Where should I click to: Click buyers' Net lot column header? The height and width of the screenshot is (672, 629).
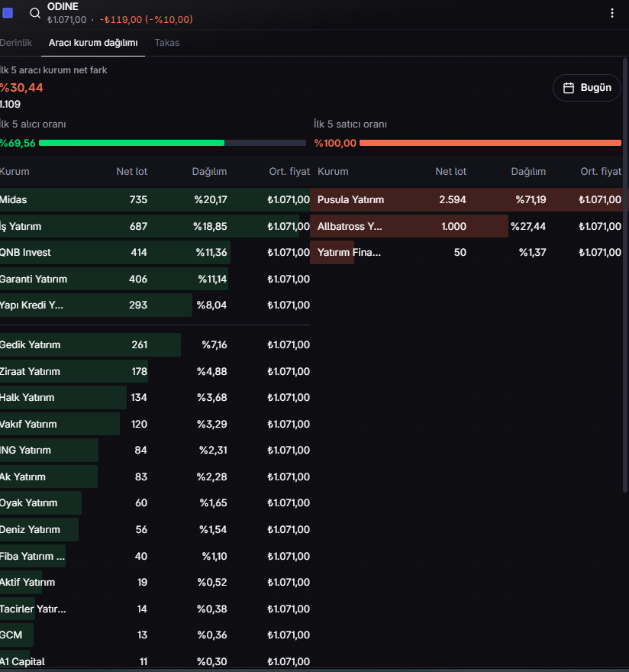tap(131, 171)
